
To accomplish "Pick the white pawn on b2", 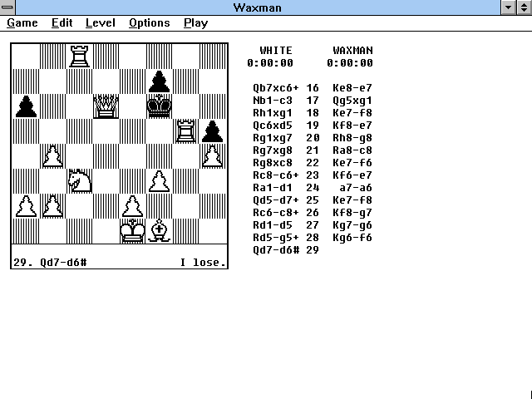I will (x=52, y=206).
